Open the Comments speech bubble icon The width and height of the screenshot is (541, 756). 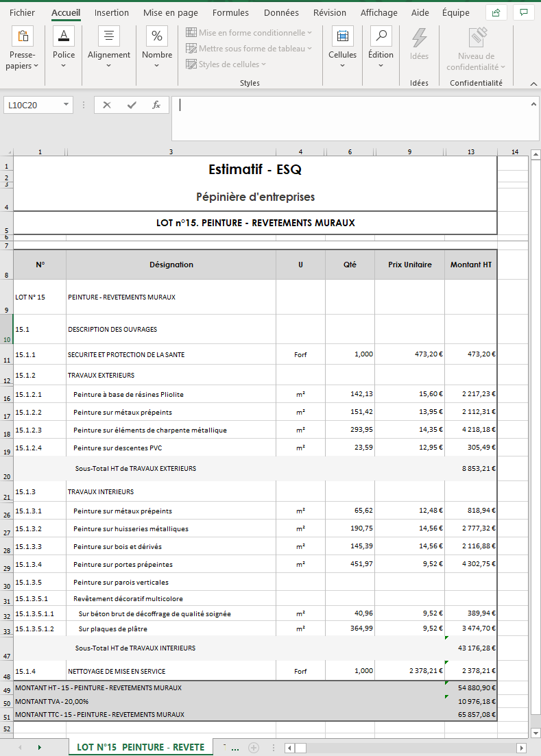point(524,12)
